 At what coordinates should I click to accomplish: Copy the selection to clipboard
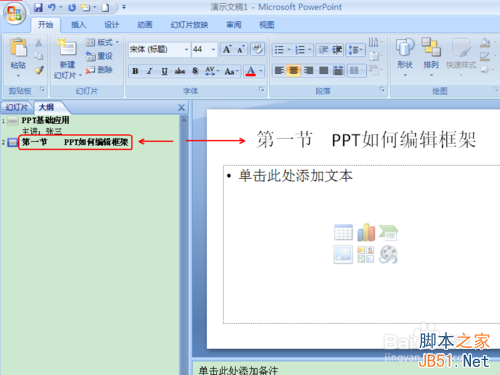click(x=39, y=56)
